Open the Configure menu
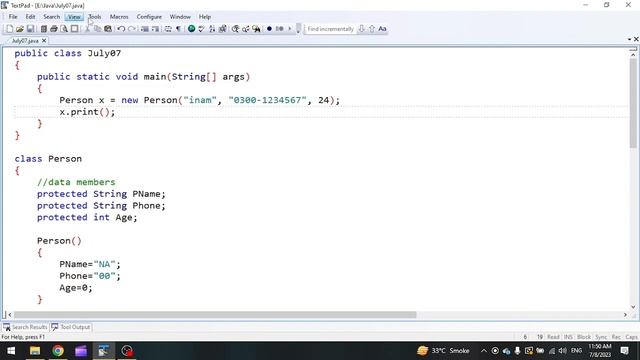The image size is (640, 360). click(149, 17)
